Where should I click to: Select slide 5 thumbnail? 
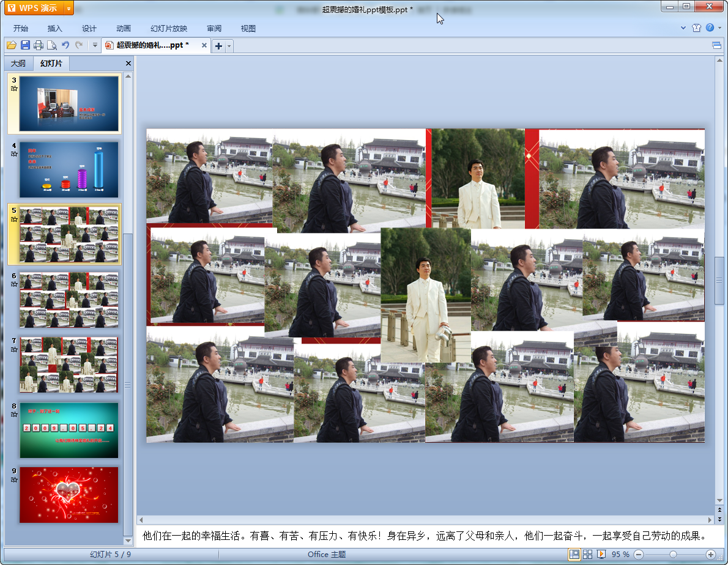coord(69,235)
